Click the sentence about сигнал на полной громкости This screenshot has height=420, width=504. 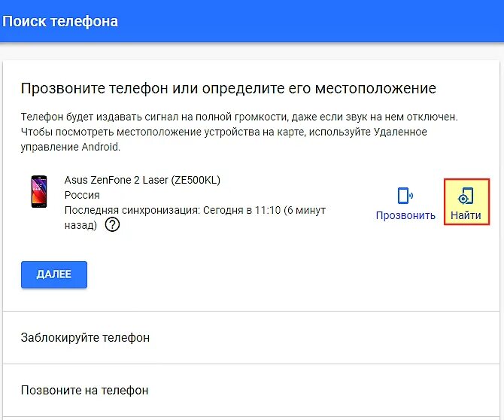coord(238,117)
